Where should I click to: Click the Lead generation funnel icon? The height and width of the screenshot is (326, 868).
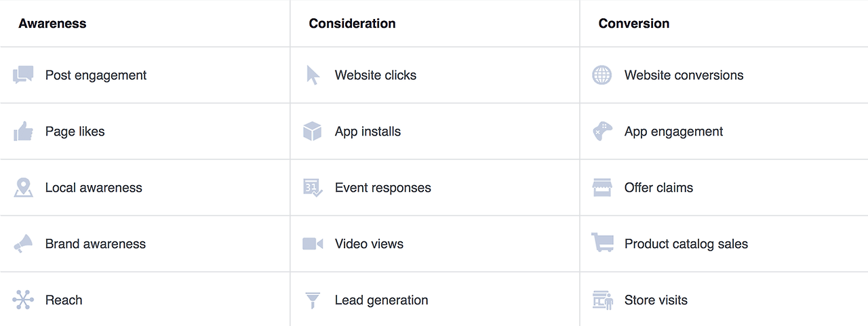point(313,300)
